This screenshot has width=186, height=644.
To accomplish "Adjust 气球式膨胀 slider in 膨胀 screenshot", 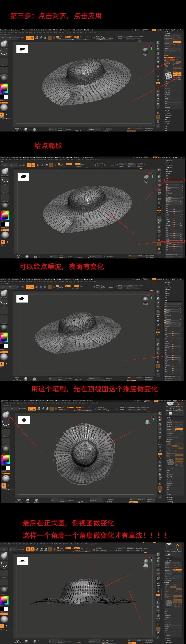I will click(174, 243).
